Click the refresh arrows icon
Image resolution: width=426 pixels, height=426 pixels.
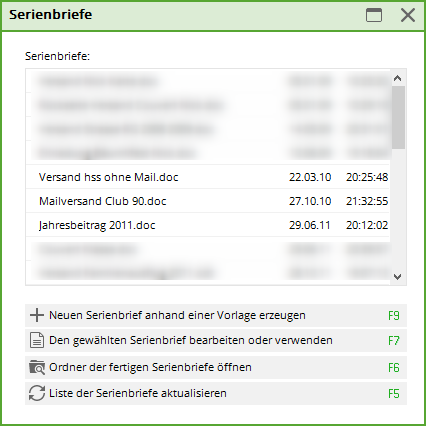pyautogui.click(x=37, y=393)
